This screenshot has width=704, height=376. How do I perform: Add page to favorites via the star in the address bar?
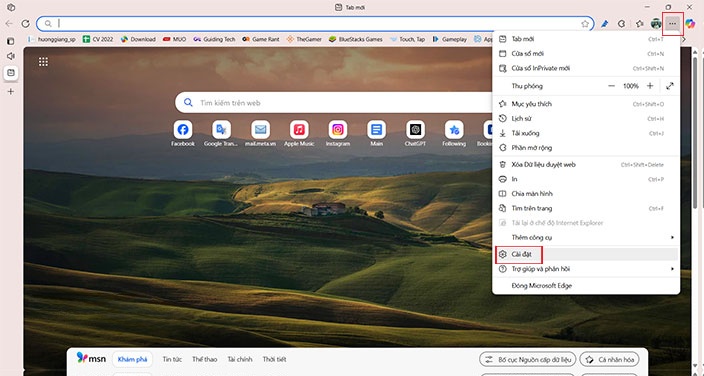tap(585, 24)
